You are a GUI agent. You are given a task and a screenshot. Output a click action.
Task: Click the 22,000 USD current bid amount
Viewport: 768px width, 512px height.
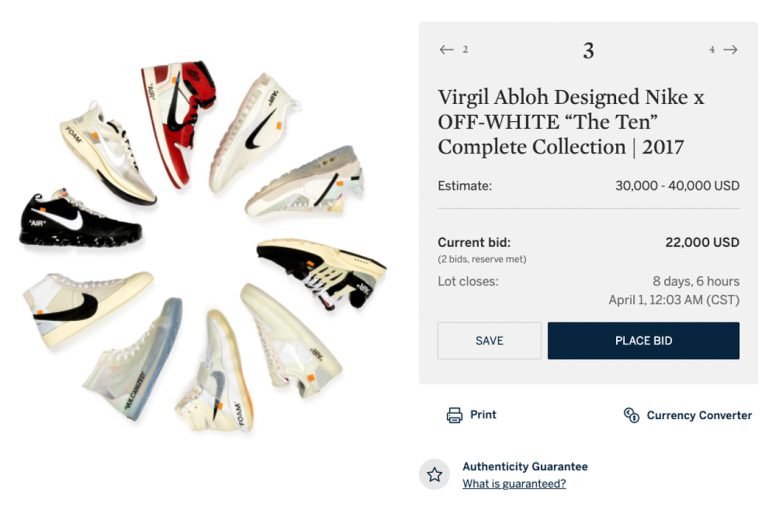tap(702, 242)
